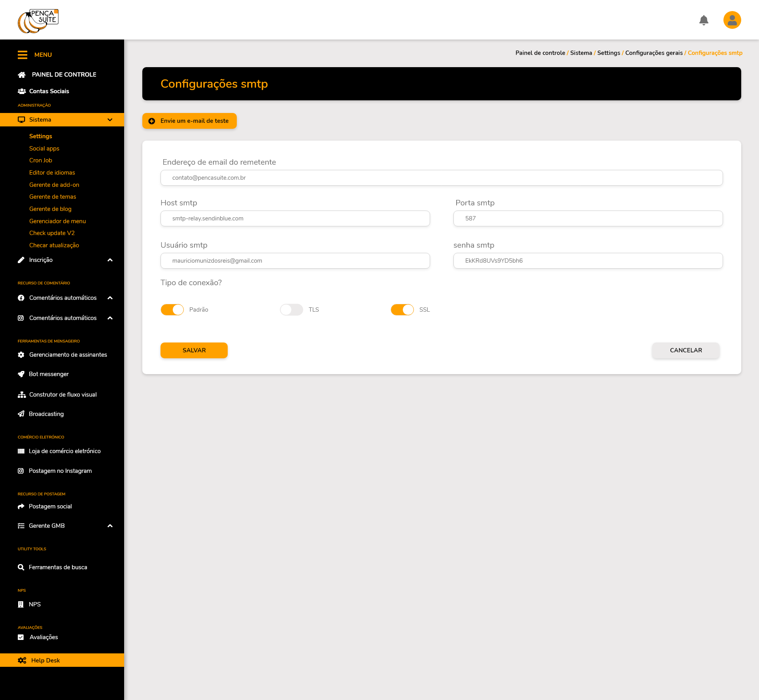Click the hamburger menu icon
This screenshot has height=700, width=759.
[23, 55]
